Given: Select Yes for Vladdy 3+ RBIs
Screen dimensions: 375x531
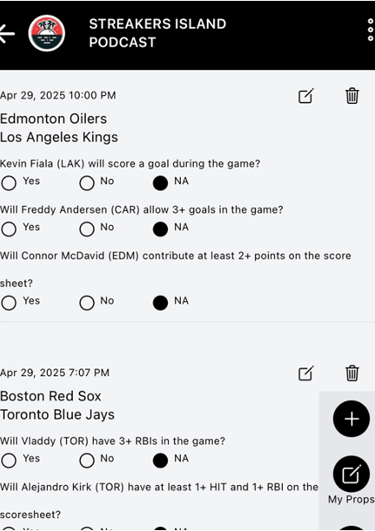Looking at the screenshot, I should pyautogui.click(x=9, y=461).
